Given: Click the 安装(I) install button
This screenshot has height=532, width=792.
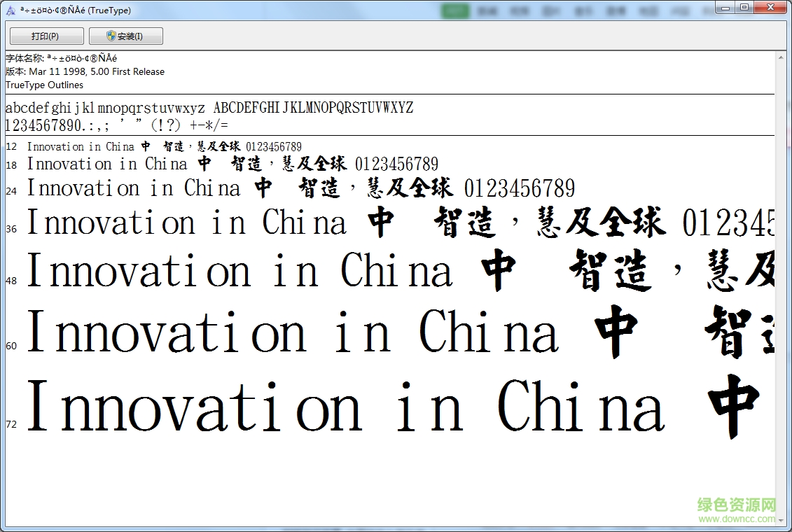Looking at the screenshot, I should pos(126,35).
